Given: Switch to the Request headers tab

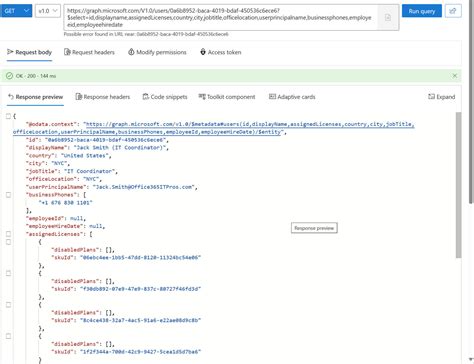Looking at the screenshot, I should [x=89, y=52].
